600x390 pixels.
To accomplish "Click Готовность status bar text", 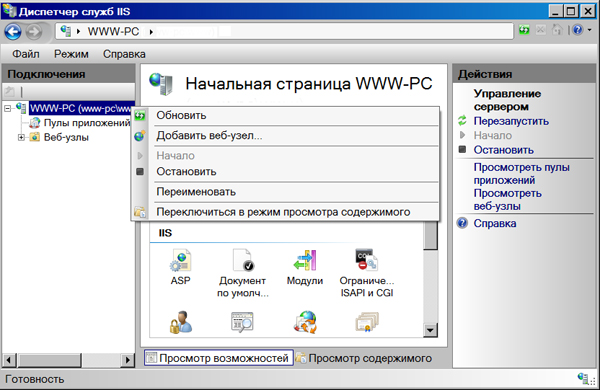I will (x=34, y=379).
